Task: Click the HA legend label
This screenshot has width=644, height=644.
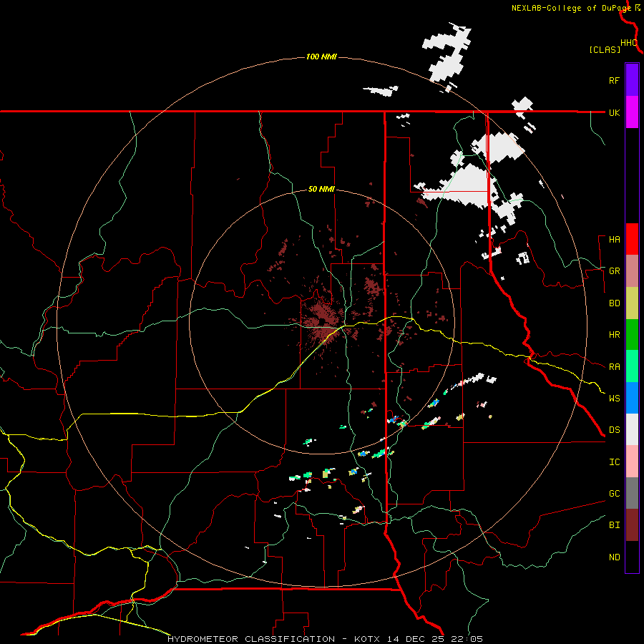Action: pyautogui.click(x=614, y=240)
